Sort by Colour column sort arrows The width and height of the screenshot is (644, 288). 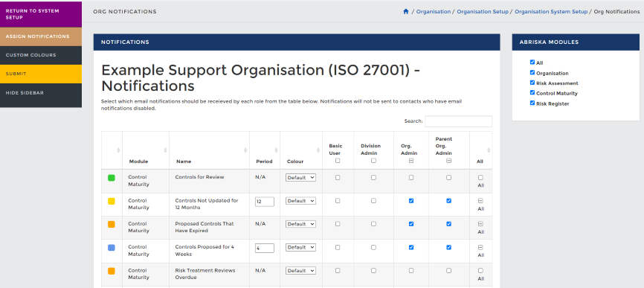point(319,150)
